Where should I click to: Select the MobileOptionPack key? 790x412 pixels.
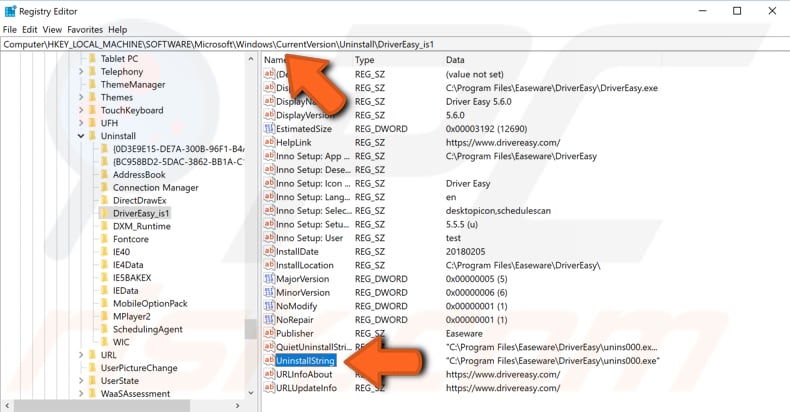tap(150, 304)
